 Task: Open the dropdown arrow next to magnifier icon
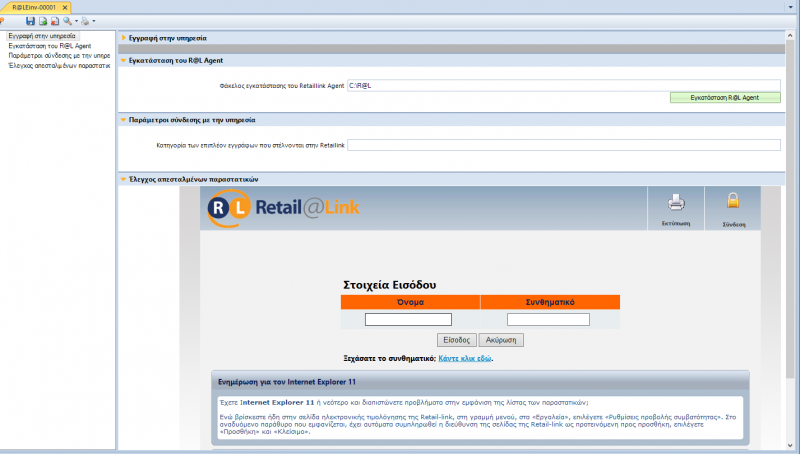pyautogui.click(x=77, y=21)
